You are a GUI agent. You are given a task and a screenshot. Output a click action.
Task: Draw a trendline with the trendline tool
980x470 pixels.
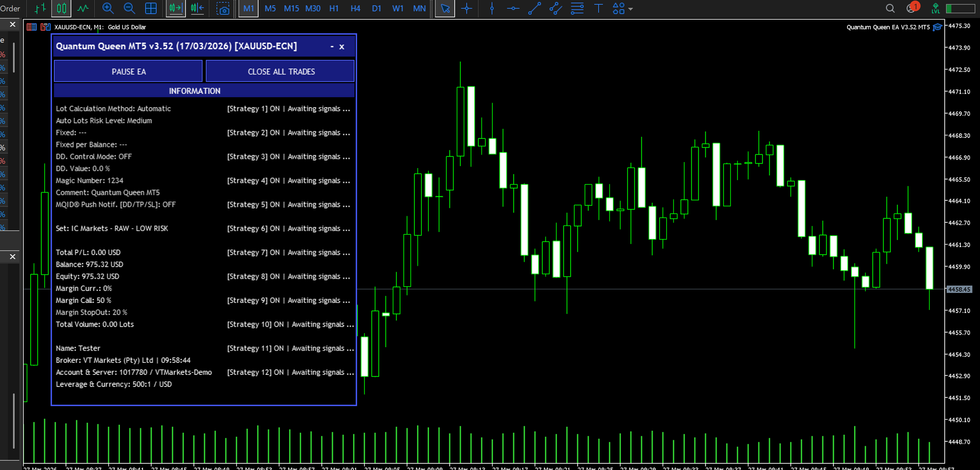[x=534, y=9]
